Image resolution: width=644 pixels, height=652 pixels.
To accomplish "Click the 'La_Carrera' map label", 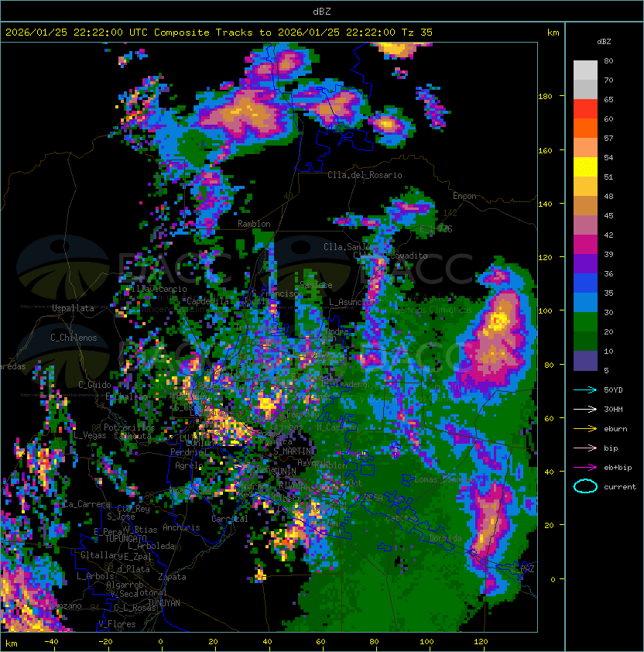I will point(87,504).
